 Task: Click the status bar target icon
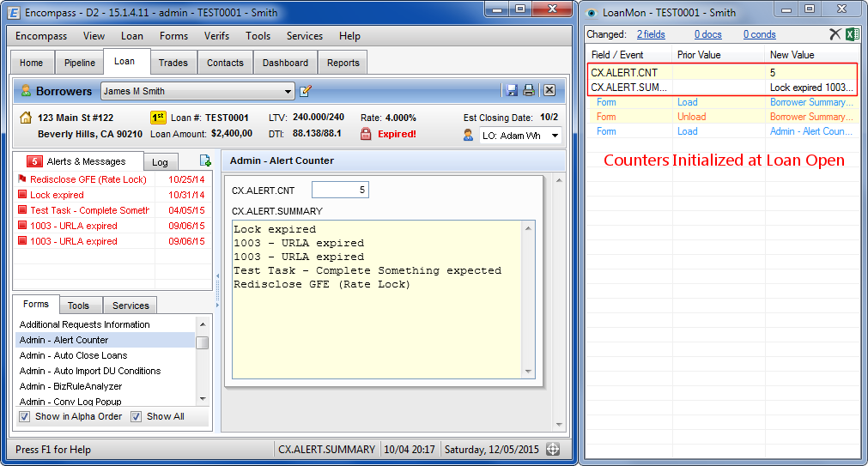pos(553,450)
